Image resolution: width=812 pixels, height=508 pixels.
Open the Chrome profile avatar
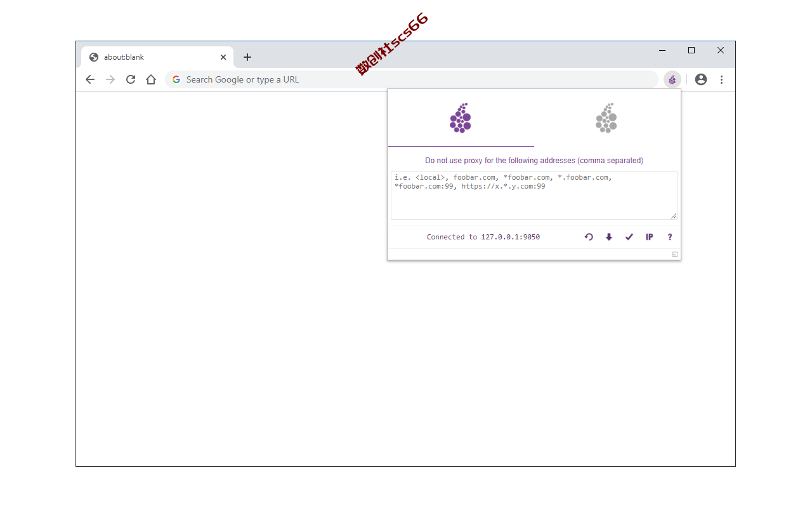pyautogui.click(x=701, y=79)
